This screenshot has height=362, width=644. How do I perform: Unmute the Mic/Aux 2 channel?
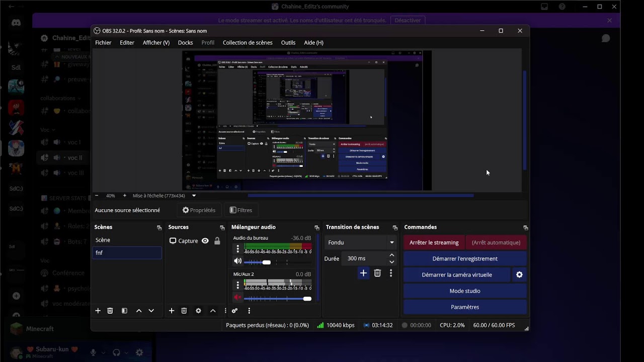[237, 298]
